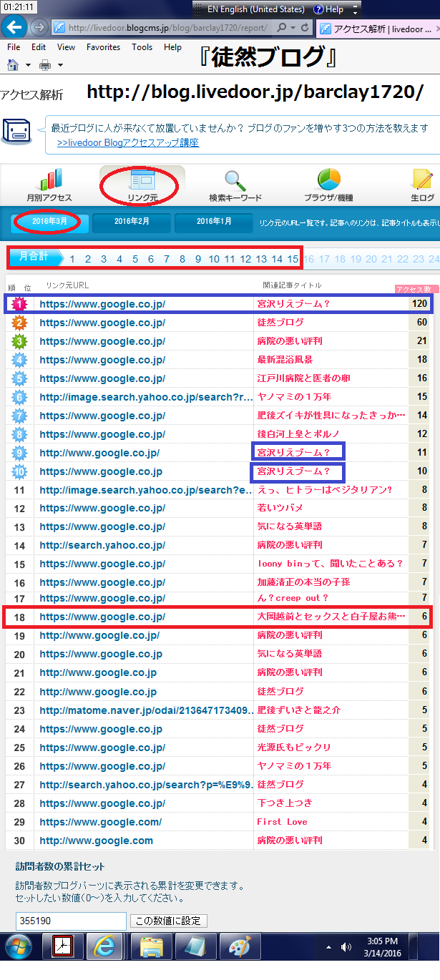Open the View menu

(x=67, y=47)
